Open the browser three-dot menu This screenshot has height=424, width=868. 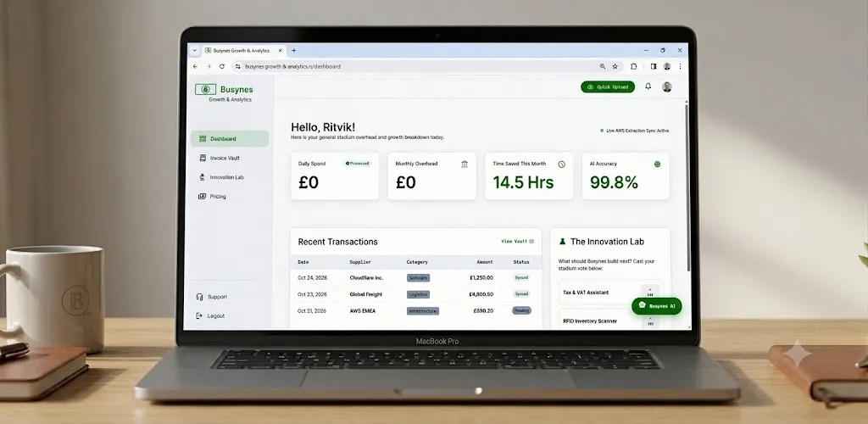(681, 66)
